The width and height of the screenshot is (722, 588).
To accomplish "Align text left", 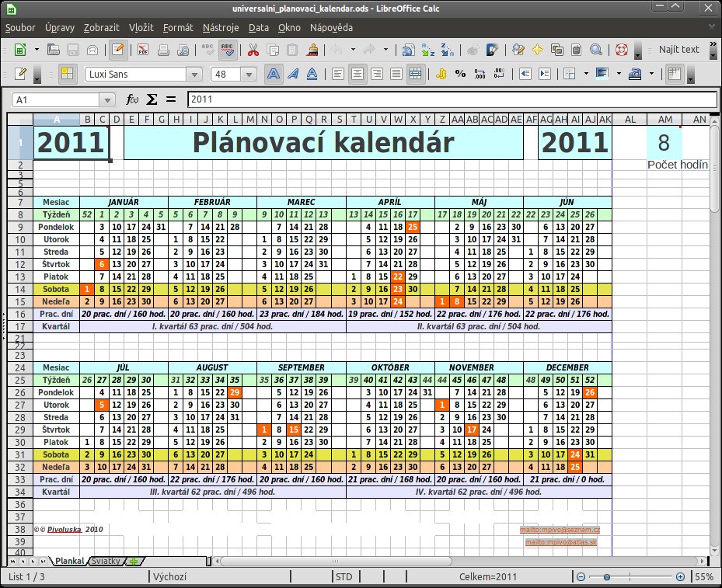I will [x=337, y=74].
